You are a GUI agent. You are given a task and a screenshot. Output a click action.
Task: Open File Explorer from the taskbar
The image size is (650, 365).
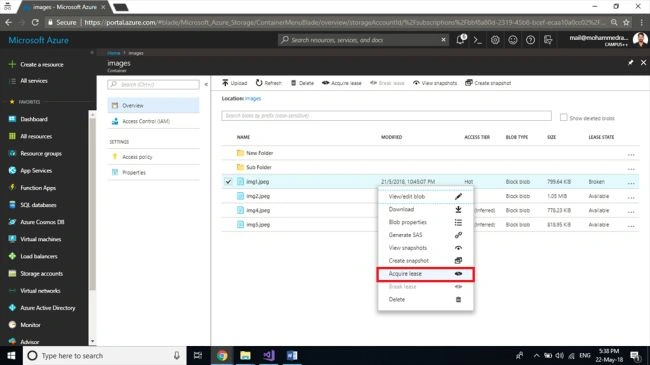(245, 355)
